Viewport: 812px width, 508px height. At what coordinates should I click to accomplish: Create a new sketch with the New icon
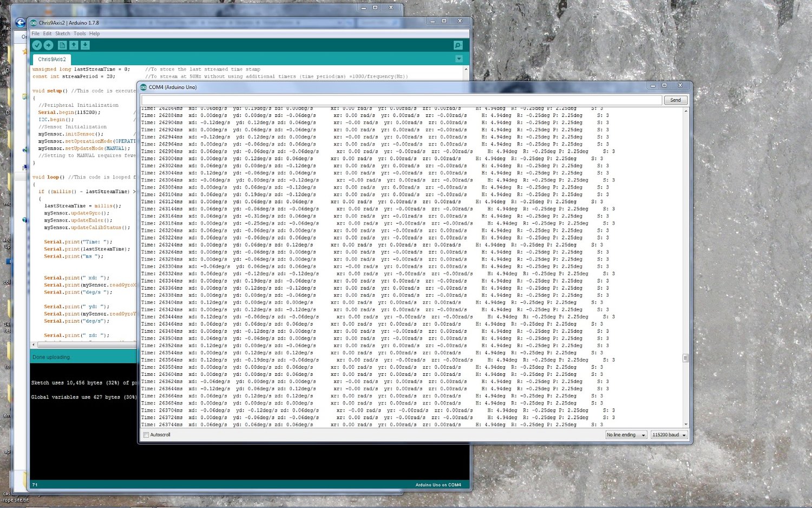[x=62, y=45]
